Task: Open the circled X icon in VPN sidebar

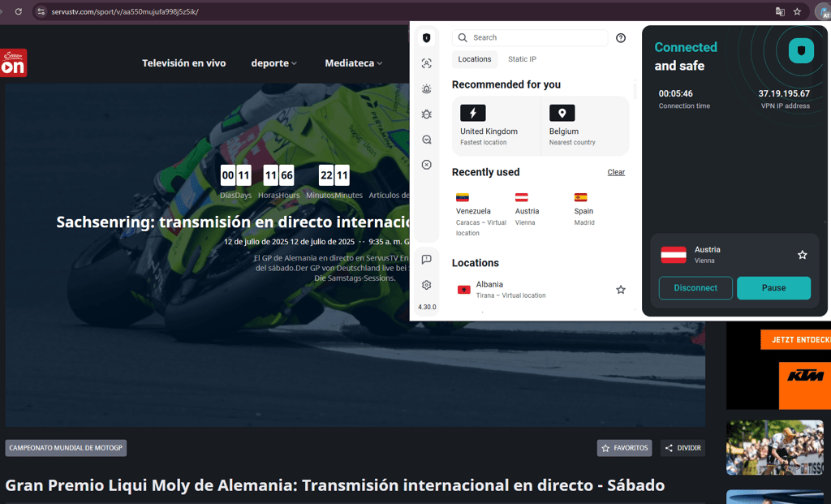Action: [x=427, y=165]
